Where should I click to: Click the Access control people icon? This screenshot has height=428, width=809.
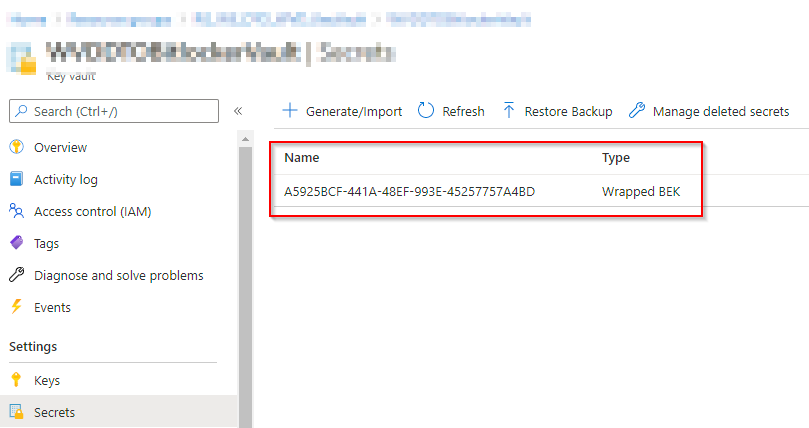(16, 211)
